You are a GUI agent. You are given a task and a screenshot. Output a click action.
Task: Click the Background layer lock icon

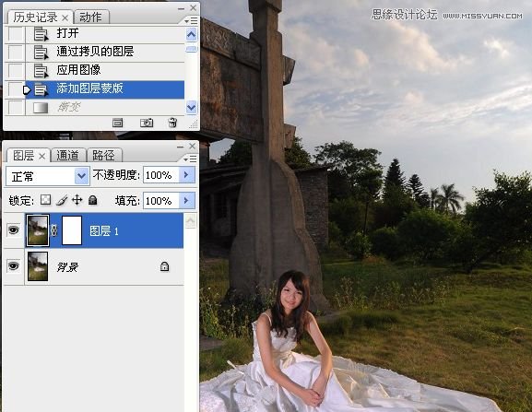click(164, 266)
